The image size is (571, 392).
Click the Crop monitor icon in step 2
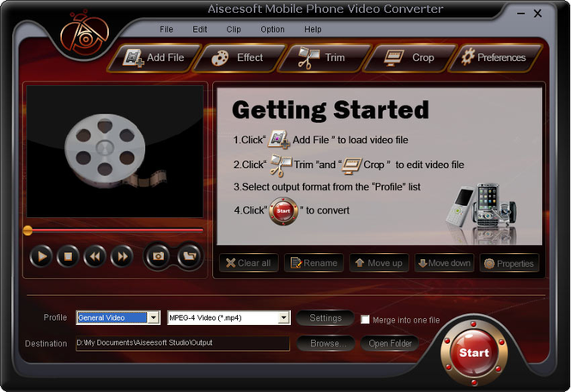[351, 166]
